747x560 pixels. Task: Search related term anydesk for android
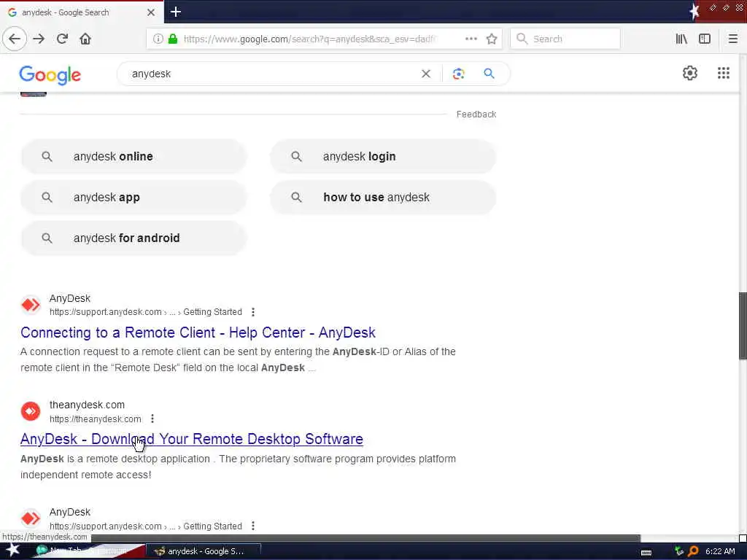(133, 238)
